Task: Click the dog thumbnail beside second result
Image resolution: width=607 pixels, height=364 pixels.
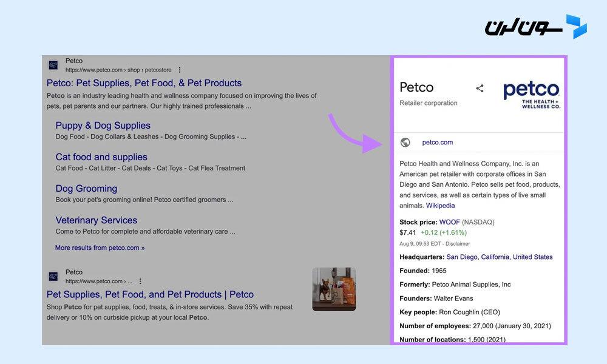Action: tap(334, 289)
